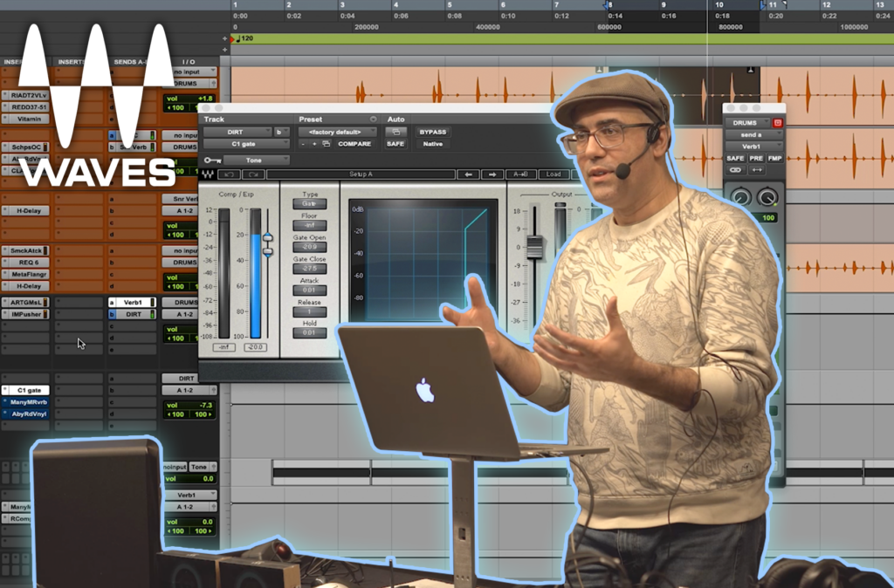Click the link icon in the send window

click(735, 170)
